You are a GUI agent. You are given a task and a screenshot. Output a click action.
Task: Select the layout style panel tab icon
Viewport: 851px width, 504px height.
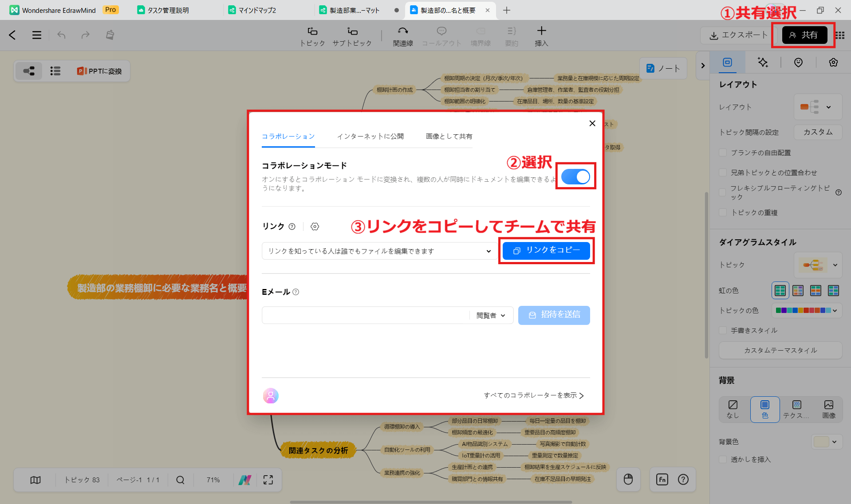[727, 63]
